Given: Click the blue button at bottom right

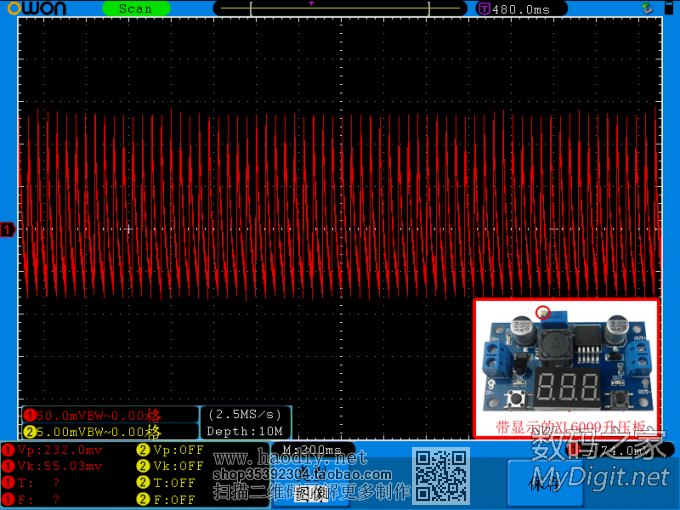Looking at the screenshot, I should pyautogui.click(x=546, y=483).
